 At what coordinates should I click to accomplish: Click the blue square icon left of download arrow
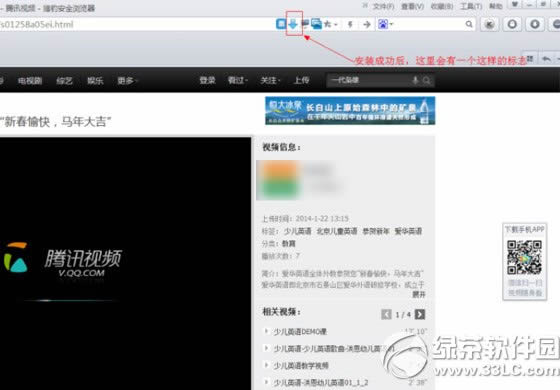coord(281,24)
